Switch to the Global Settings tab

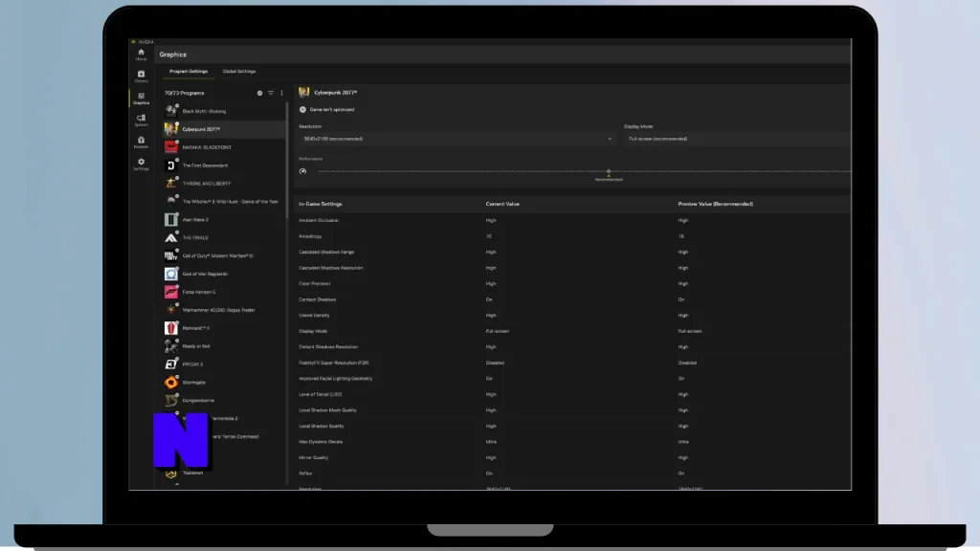point(239,71)
